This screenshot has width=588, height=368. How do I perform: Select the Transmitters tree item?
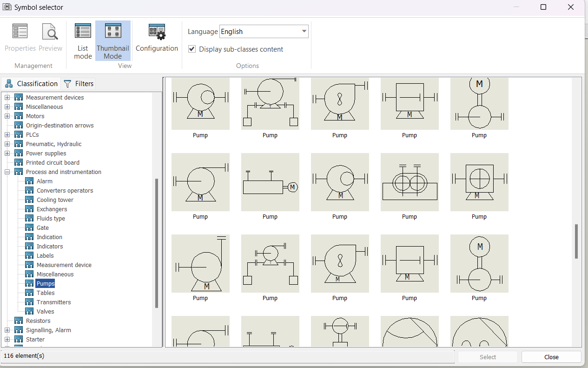(x=53, y=302)
